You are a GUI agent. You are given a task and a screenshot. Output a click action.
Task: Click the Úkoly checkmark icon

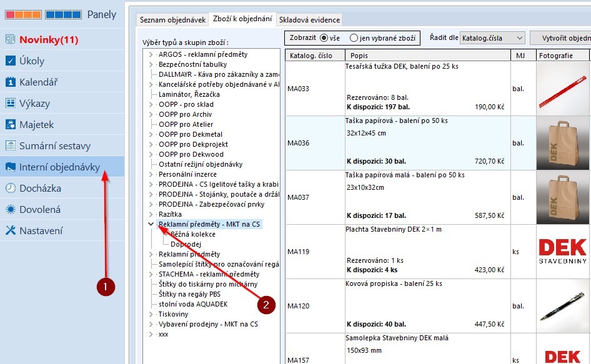[10, 61]
